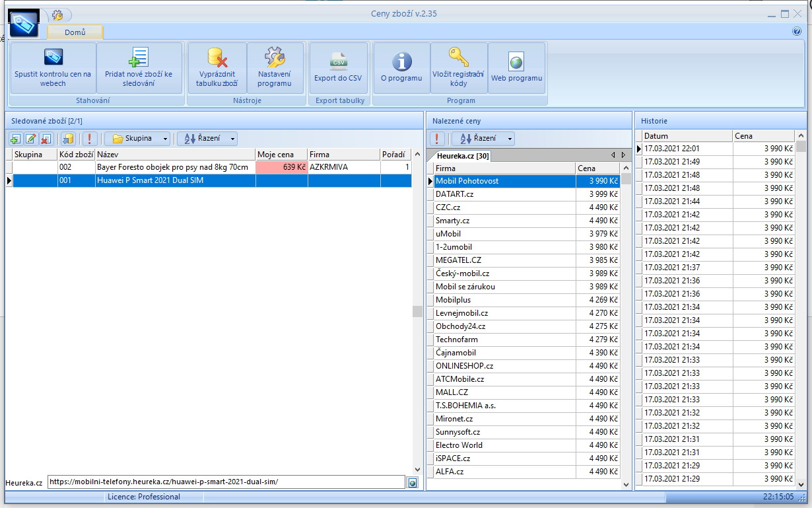The width and height of the screenshot is (812, 508).
Task: Click the quick-access gear icon in title bar
Action: coord(57,15)
